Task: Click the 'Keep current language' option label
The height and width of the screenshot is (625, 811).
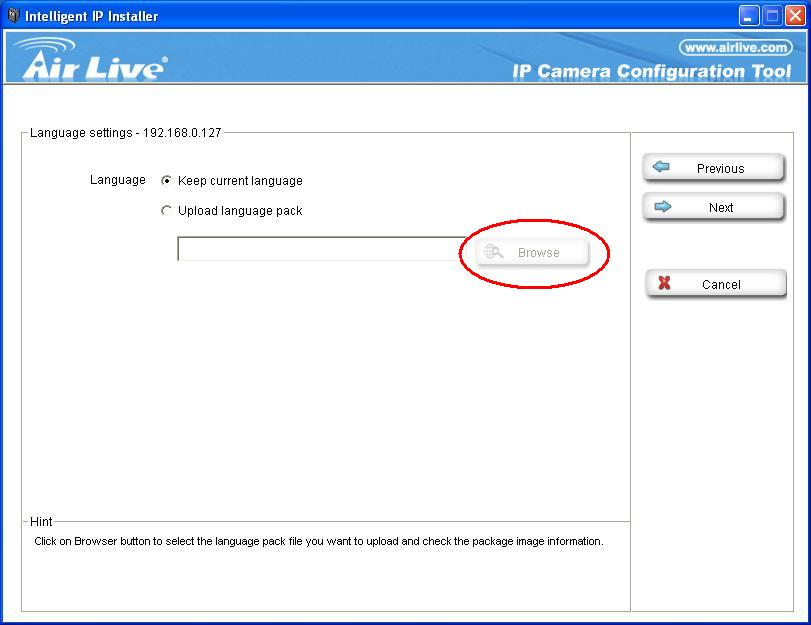Action: [240, 181]
